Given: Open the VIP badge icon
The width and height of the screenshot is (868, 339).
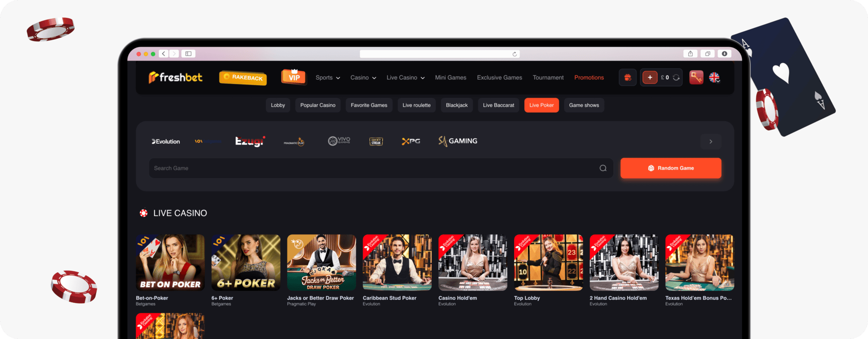Looking at the screenshot, I should click(293, 77).
